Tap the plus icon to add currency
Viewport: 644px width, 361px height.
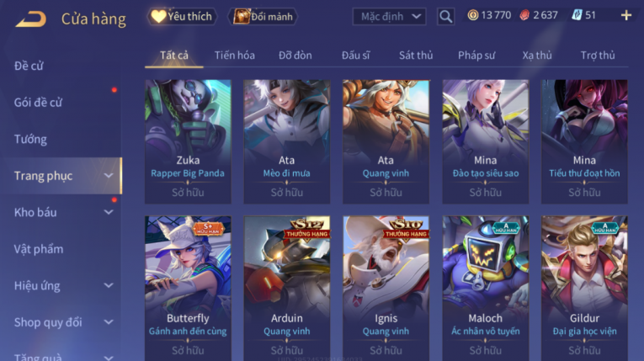(626, 16)
